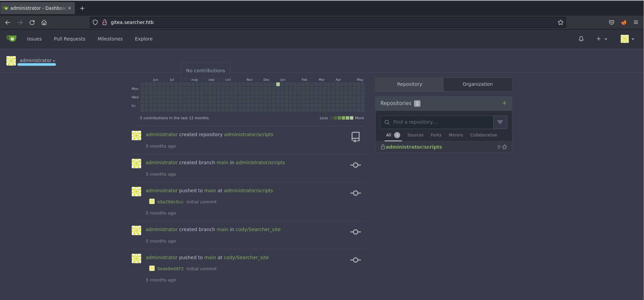Click the lightest green legend swatch near More
This screenshot has height=300, width=644.
click(x=352, y=118)
